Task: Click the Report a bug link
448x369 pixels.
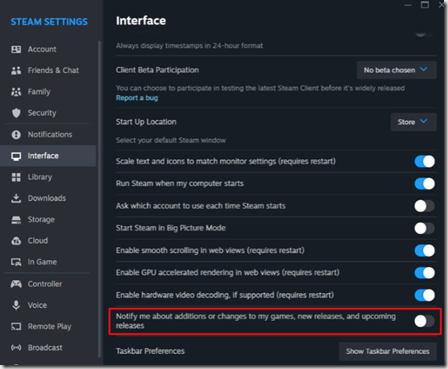Action: [137, 98]
